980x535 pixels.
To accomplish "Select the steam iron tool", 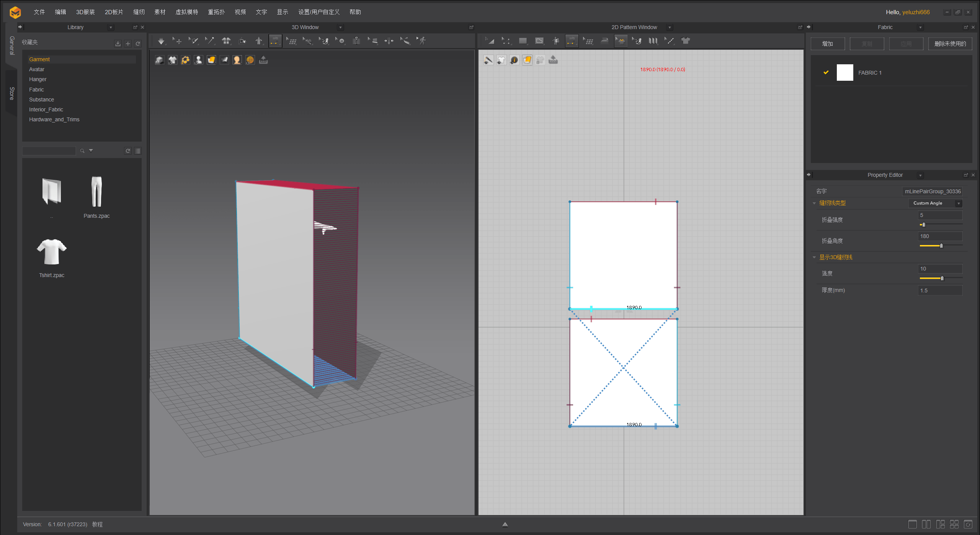I will pyautogui.click(x=604, y=41).
